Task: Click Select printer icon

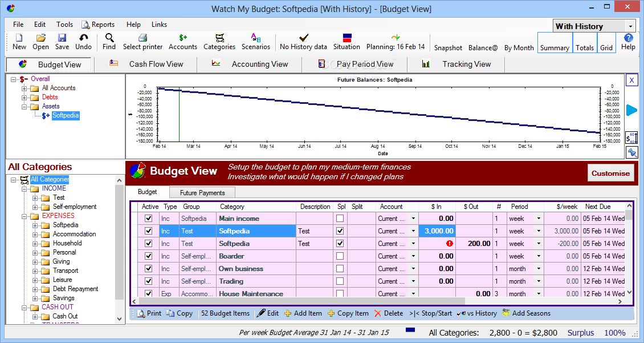Action: click(142, 42)
